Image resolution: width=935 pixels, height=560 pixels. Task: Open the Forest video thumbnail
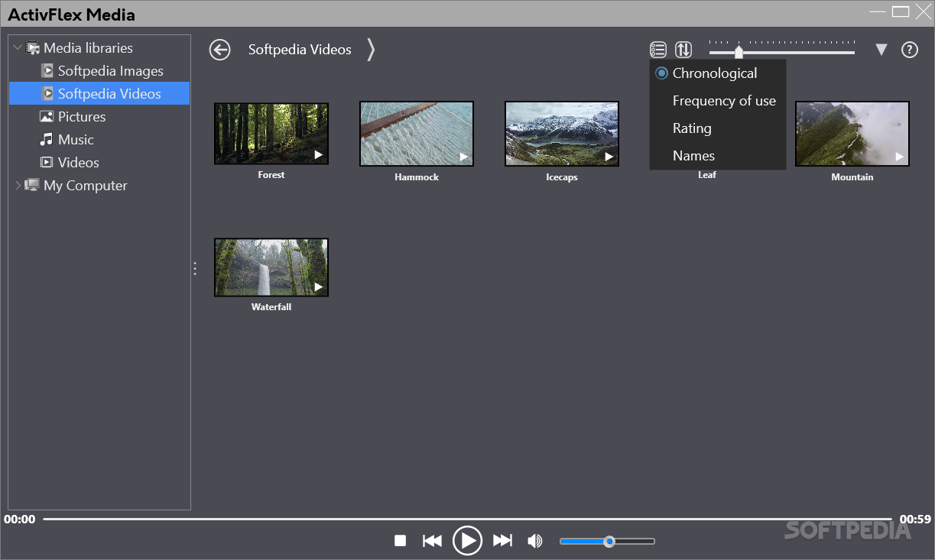[271, 134]
